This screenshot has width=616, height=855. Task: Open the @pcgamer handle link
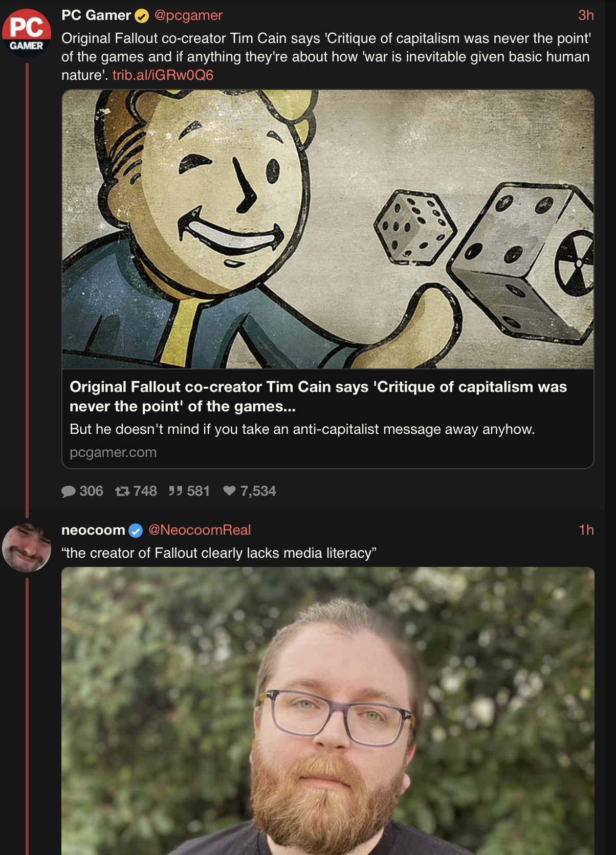pos(188,15)
